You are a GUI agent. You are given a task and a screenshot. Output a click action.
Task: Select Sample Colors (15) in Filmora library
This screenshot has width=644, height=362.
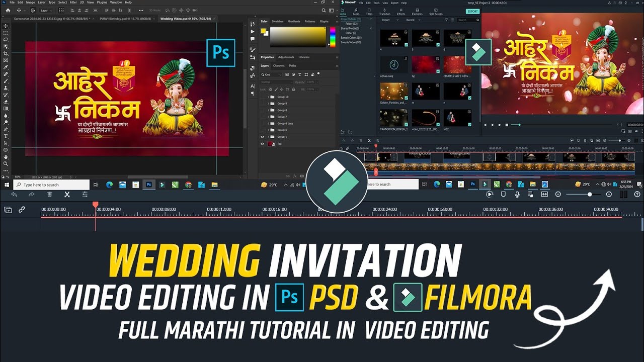click(x=351, y=38)
